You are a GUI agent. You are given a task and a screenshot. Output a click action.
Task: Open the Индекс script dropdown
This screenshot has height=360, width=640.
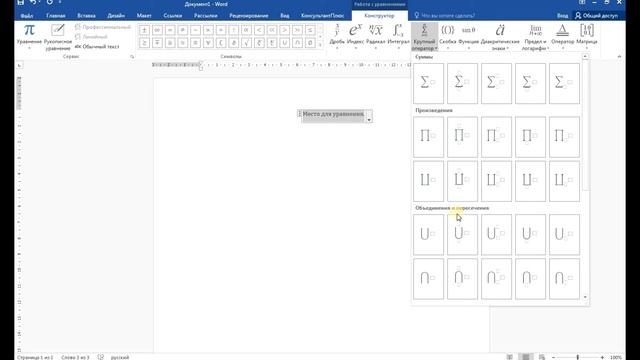pyautogui.click(x=356, y=36)
